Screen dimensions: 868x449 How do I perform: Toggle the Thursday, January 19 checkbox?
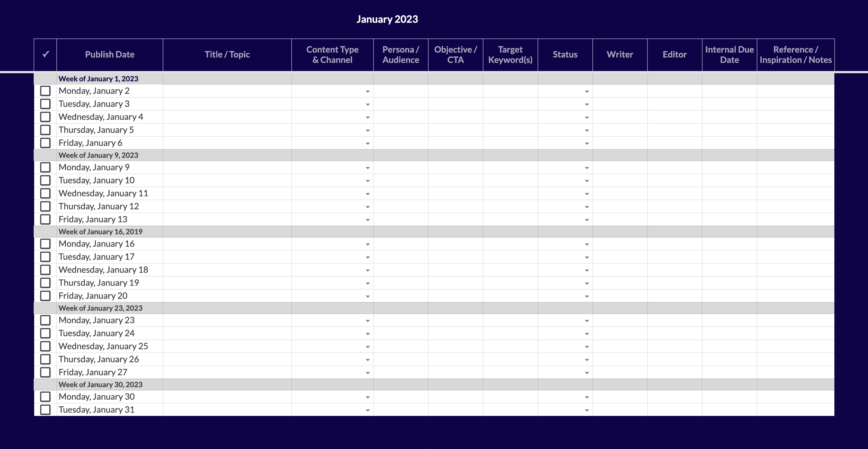pos(45,283)
